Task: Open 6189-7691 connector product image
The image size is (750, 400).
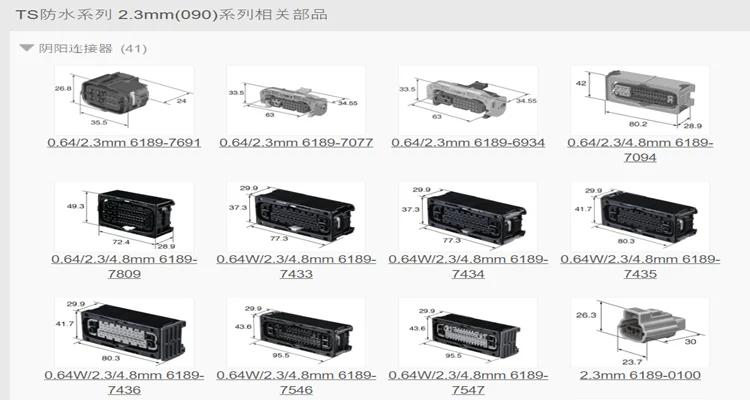Action: pos(124,100)
